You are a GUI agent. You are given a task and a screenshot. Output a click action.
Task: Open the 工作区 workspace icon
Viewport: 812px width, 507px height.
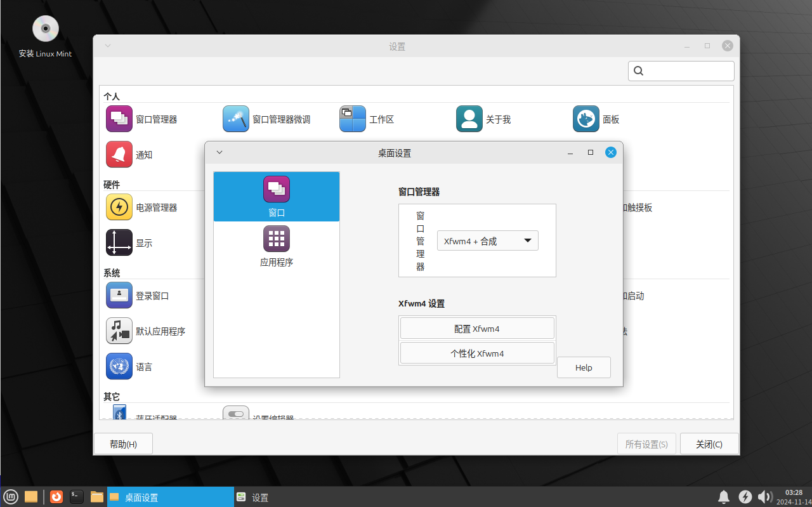click(353, 119)
